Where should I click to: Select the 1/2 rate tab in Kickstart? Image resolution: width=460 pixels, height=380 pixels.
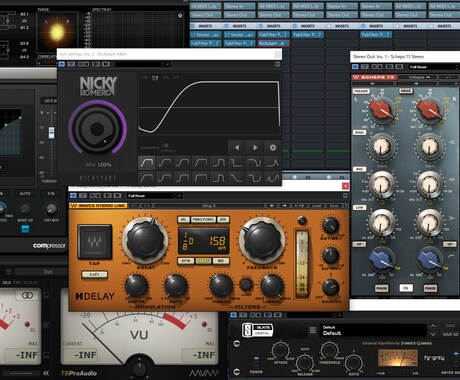165,77
